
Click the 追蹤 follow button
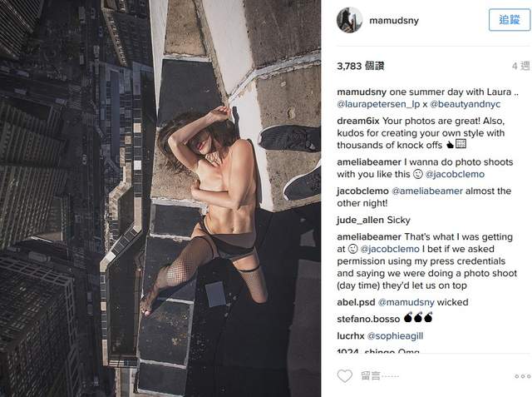(510, 20)
